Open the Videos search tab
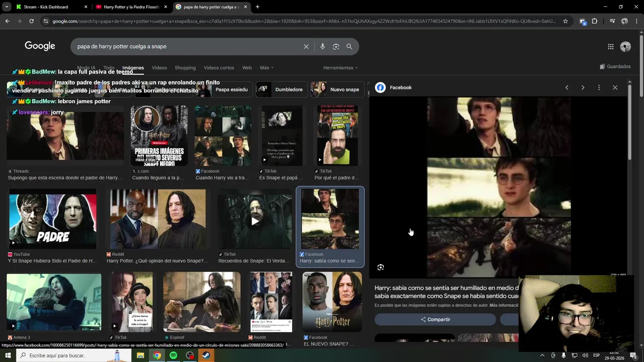644x362 pixels. click(x=159, y=68)
